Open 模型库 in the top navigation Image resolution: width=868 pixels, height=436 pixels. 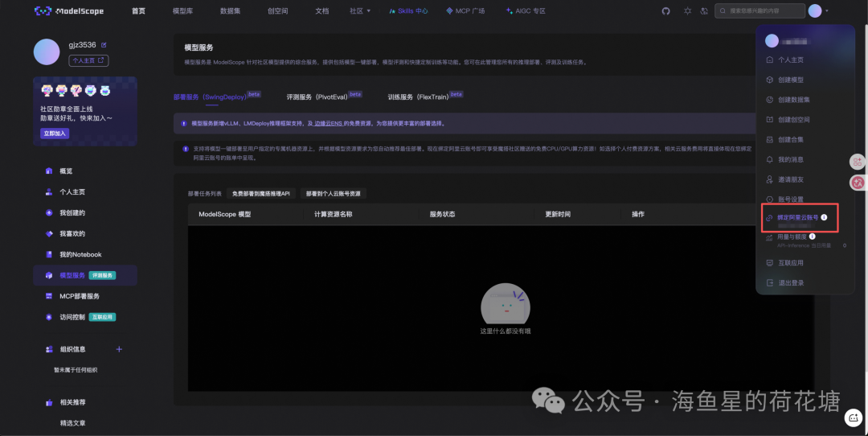point(182,11)
